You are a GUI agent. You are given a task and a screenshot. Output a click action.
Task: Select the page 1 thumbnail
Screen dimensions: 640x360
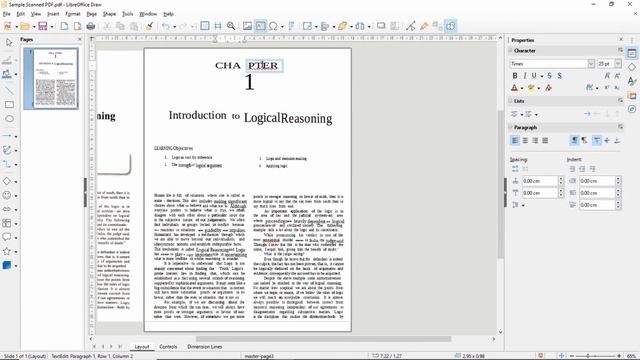click(x=51, y=78)
